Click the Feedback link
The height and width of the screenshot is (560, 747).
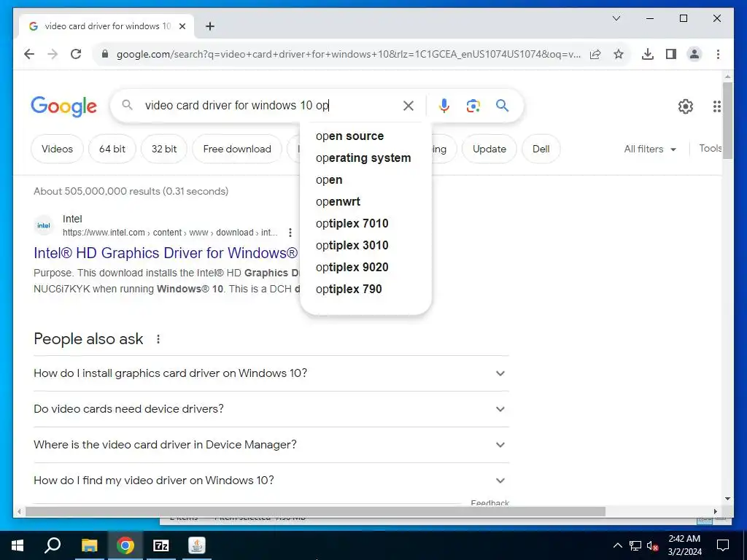[x=489, y=502]
